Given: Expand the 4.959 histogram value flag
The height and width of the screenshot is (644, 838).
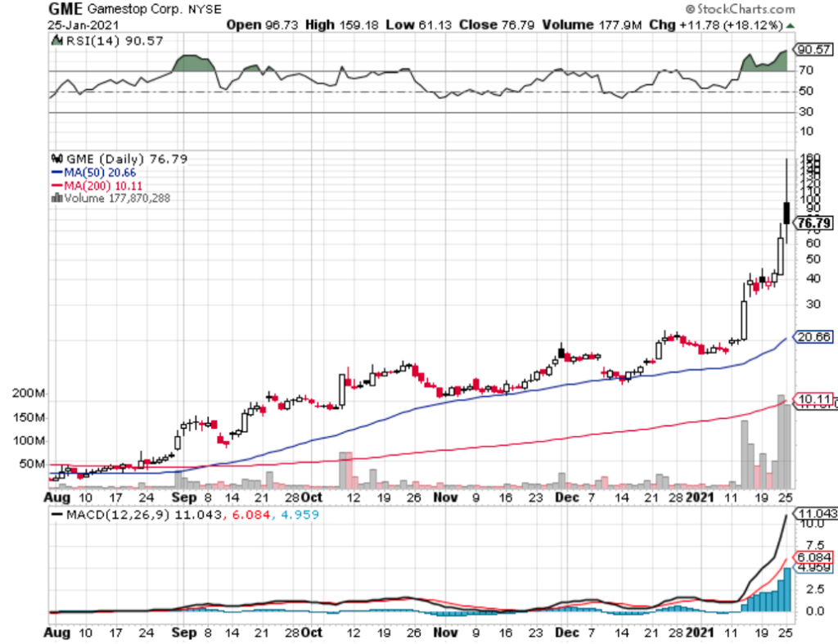Looking at the screenshot, I should coord(813,566).
